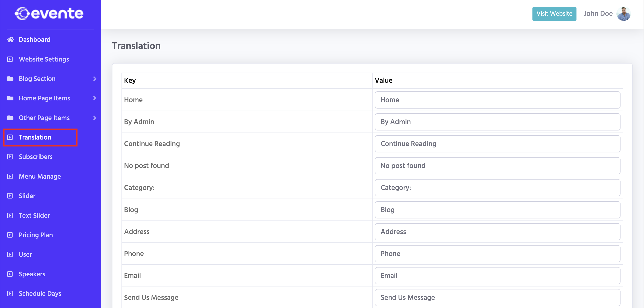Screen dimensions: 644x308
Task: Click the Website Settings sidebar icon
Action: pos(10,59)
